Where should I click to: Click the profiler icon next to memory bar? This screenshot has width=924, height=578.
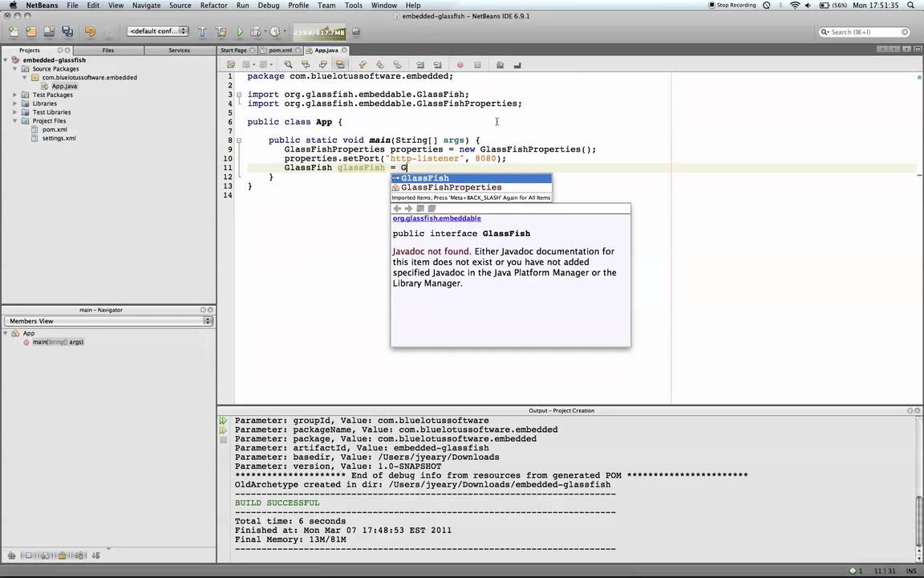356,32
